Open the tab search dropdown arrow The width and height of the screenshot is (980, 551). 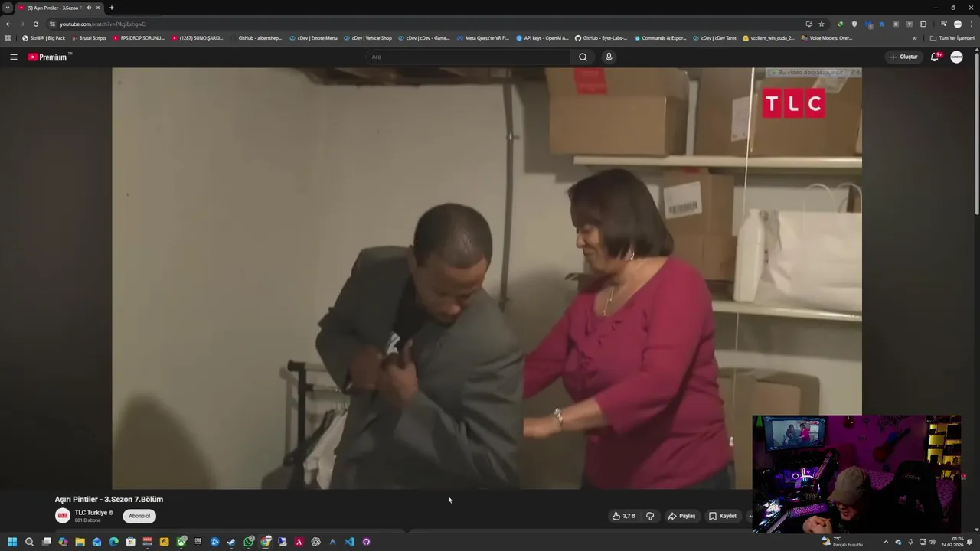click(7, 8)
